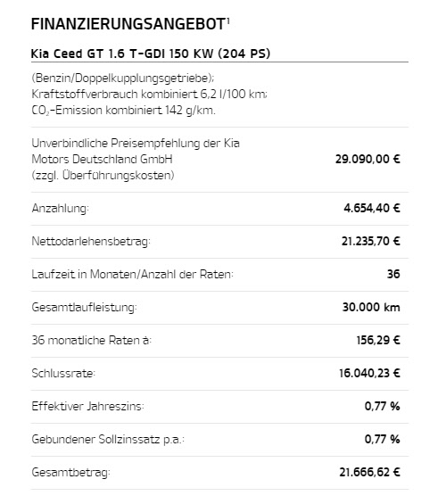Click the 21.235,70 € loan amount
Screen dimensions: 421x504
pyautogui.click(x=370, y=241)
